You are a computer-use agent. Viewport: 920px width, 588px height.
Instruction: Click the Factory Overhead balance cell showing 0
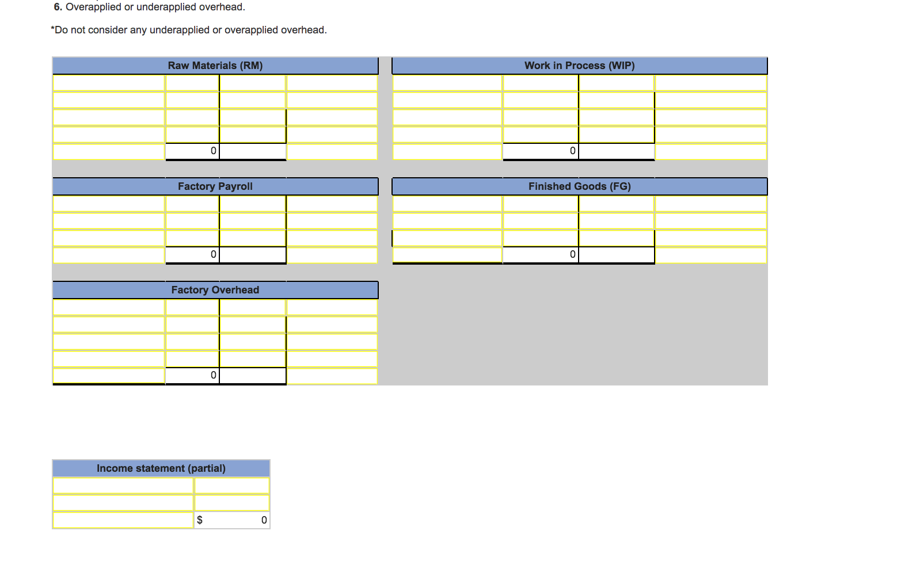(x=192, y=375)
